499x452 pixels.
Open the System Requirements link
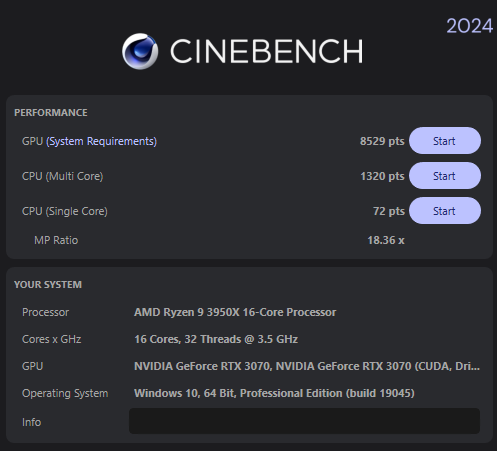(x=101, y=141)
